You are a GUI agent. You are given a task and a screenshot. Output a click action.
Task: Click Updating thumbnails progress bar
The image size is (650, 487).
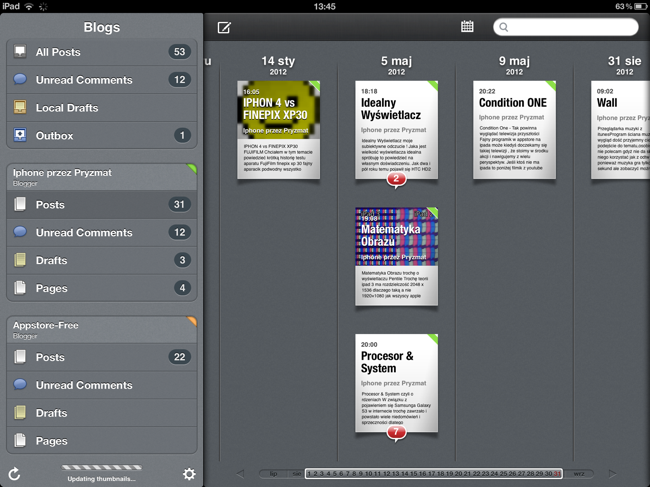102,468
